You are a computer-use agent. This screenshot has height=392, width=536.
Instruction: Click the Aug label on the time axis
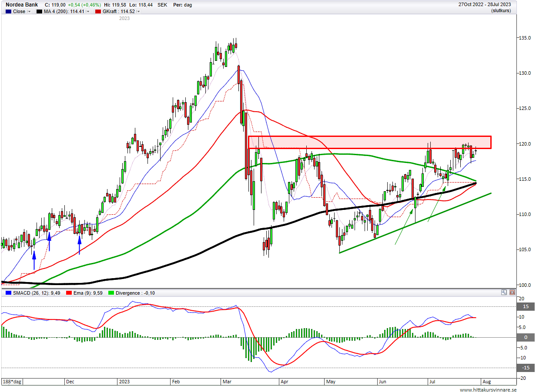pos(487,382)
